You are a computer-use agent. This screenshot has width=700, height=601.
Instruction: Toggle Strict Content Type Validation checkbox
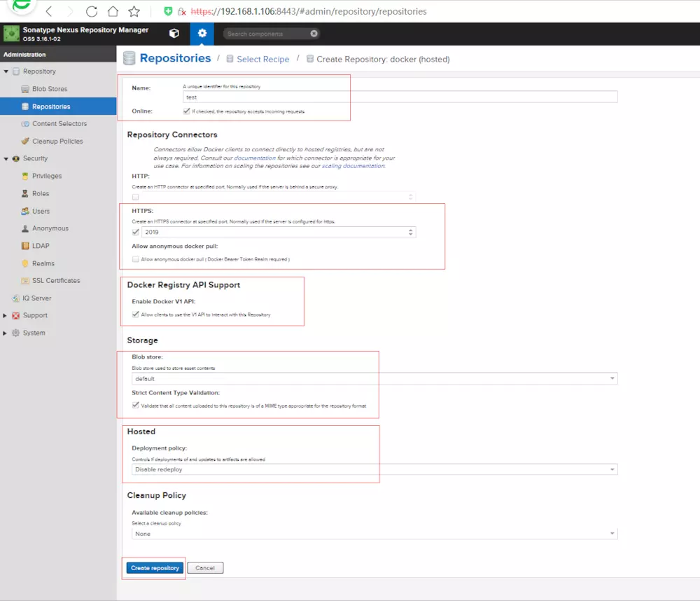point(135,406)
